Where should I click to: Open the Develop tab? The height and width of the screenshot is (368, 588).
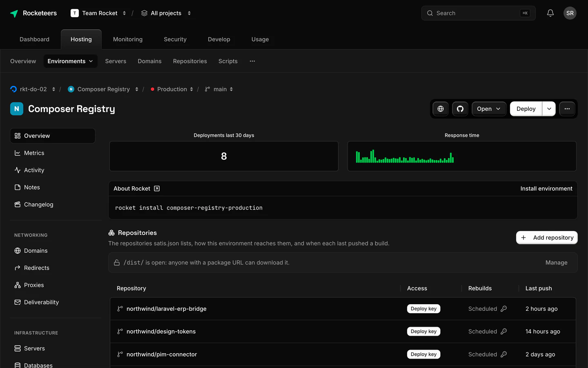pos(219,39)
